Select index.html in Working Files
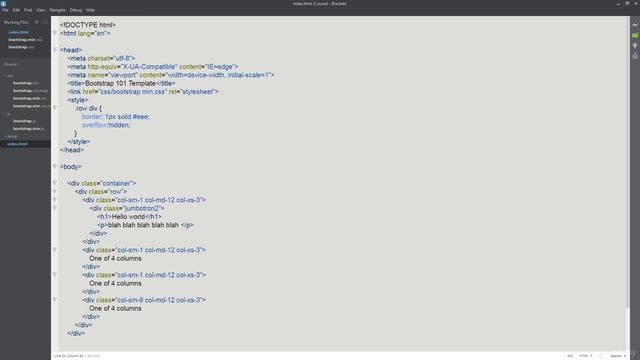Screen dimensions: 640x360 tap(18, 32)
